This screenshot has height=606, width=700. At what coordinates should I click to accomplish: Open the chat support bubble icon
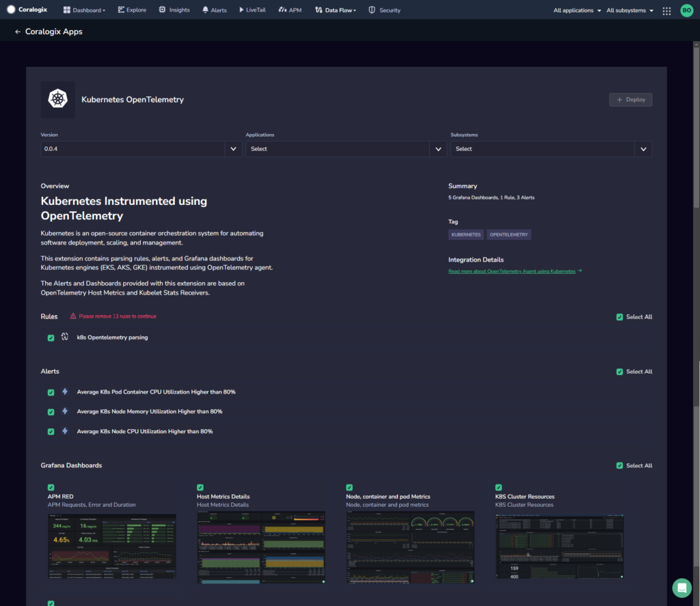pyautogui.click(x=682, y=588)
